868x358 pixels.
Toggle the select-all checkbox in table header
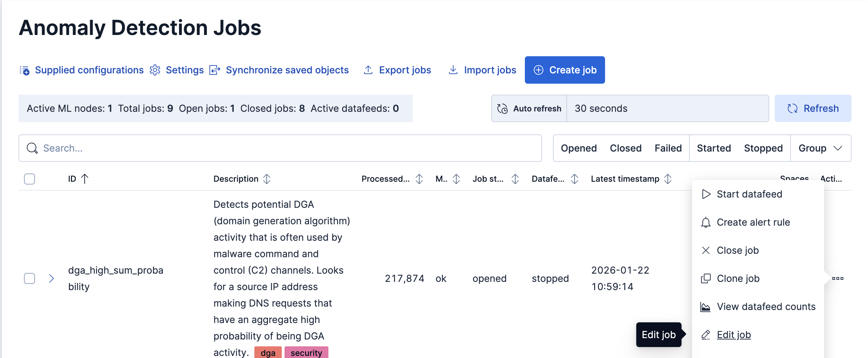click(29, 179)
